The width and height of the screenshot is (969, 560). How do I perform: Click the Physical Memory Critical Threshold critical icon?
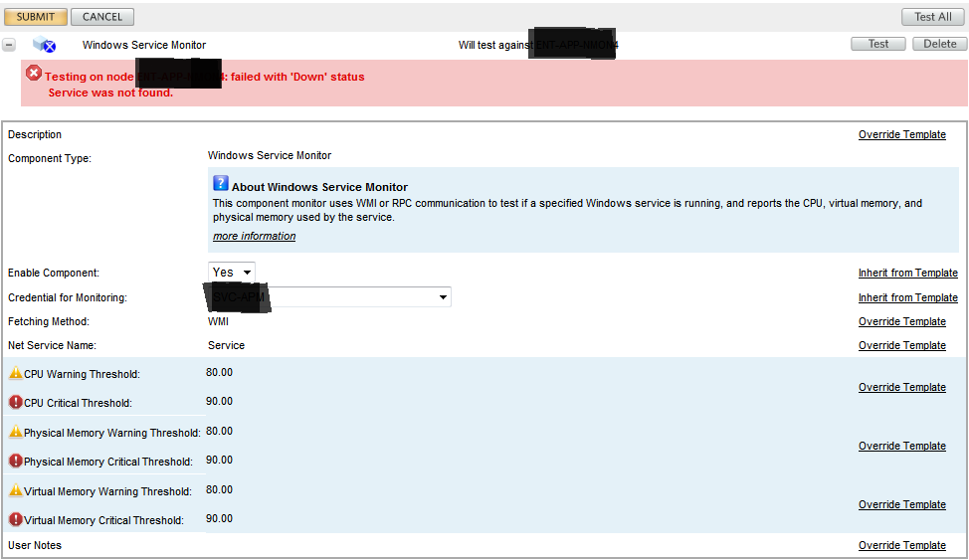click(16, 462)
